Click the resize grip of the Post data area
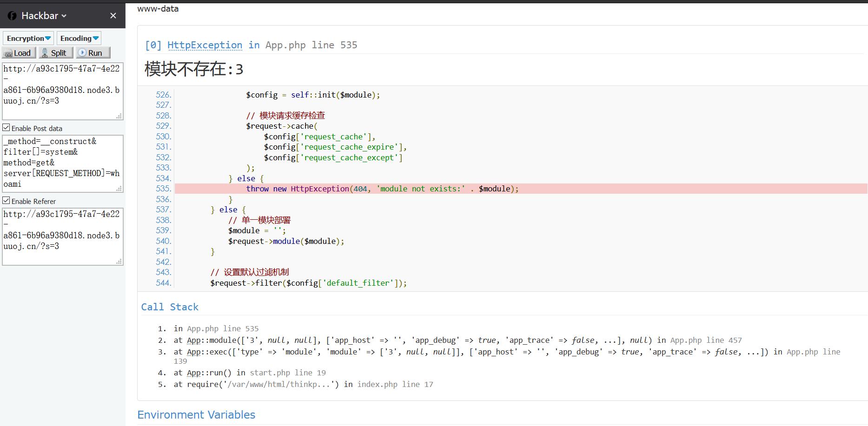This screenshot has height=426, width=868. click(119, 189)
